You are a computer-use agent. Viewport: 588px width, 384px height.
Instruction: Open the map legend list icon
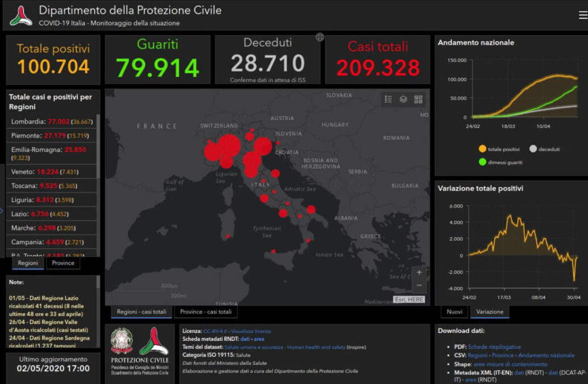pyautogui.click(x=388, y=99)
